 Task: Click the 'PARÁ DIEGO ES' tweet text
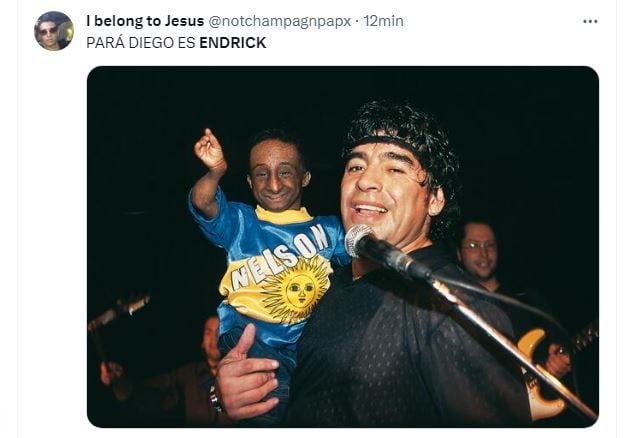141,42
